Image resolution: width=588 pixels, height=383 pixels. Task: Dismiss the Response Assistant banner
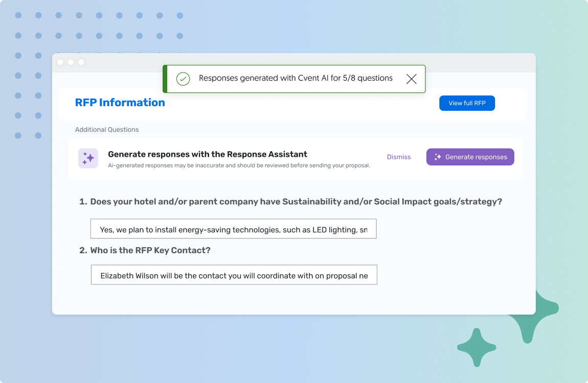tap(398, 157)
